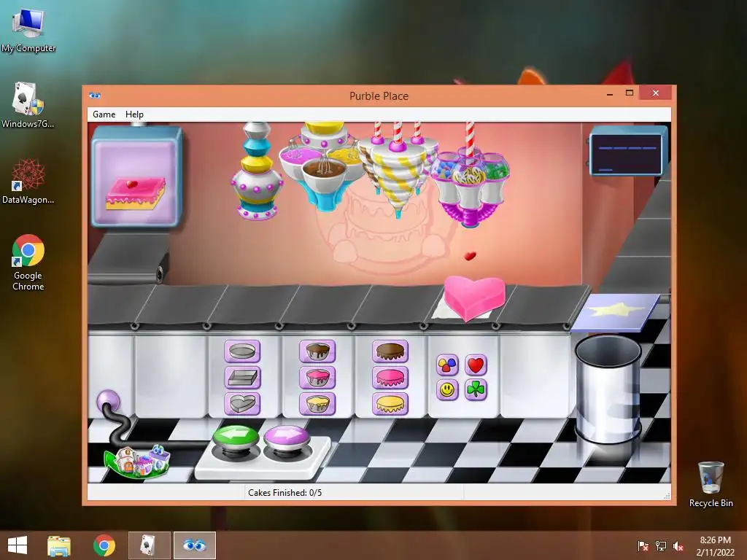Viewport: 747px width, 560px height.
Task: Apply the yellow icing button
Action: [390, 404]
